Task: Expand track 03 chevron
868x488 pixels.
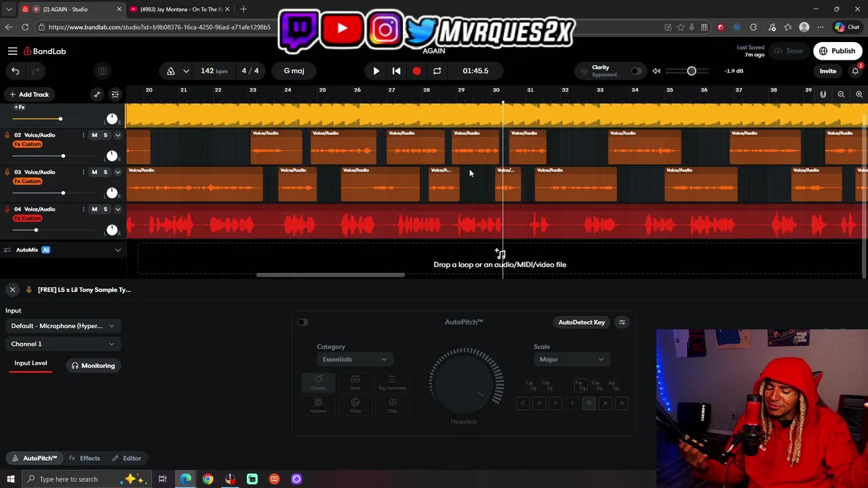Action: (117, 172)
